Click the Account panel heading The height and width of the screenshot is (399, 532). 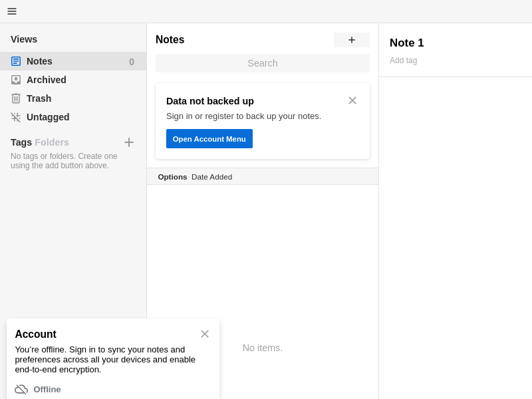point(36,334)
